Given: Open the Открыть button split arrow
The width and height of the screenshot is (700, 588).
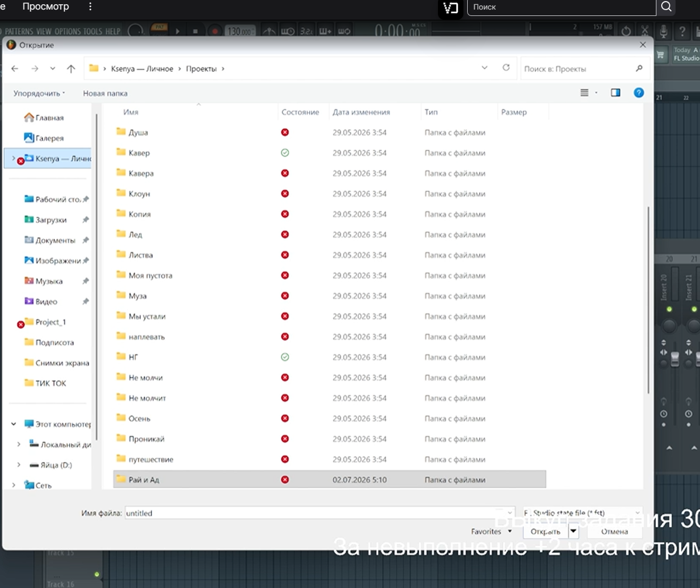Looking at the screenshot, I should pyautogui.click(x=574, y=531).
